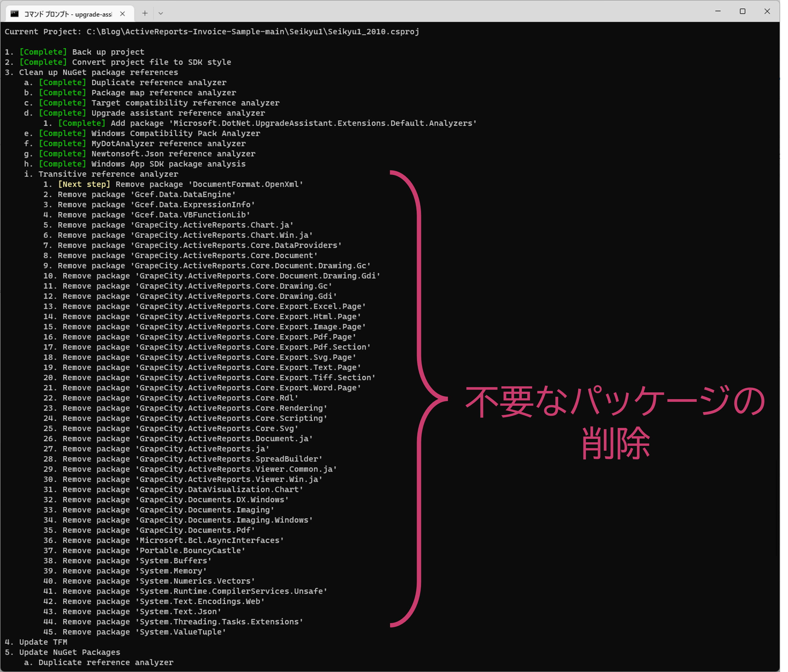This screenshot has width=788, height=672.
Task: Click Remove package 'GrapeCity.DataVisualization.Chart' line
Action: pos(173,490)
